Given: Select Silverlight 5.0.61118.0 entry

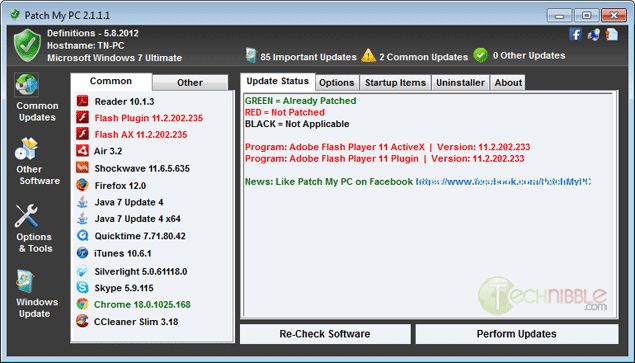Looking at the screenshot, I should [x=141, y=271].
